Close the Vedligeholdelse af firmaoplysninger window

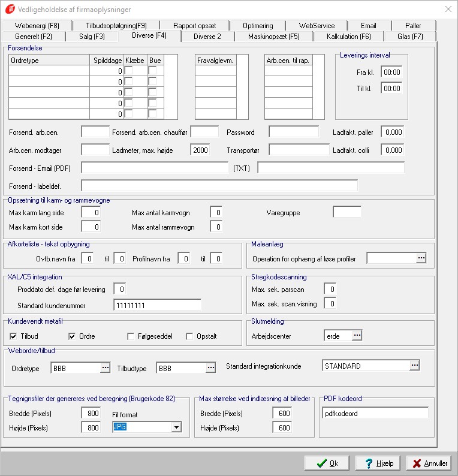tap(448, 9)
